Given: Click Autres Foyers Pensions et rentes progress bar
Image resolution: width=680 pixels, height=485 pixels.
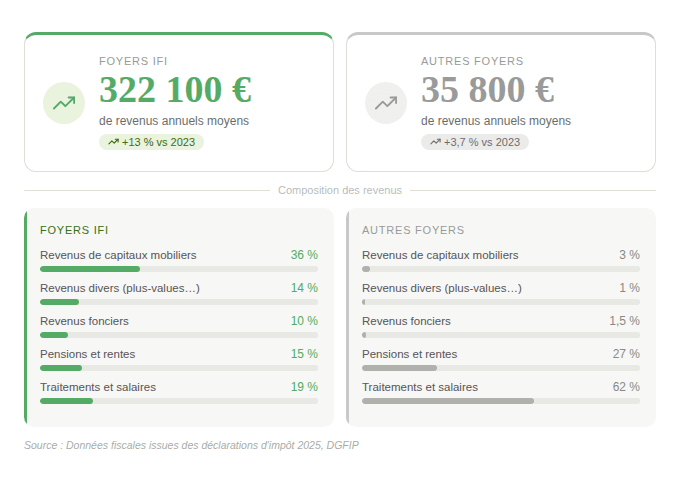Looking at the screenshot, I should pyautogui.click(x=501, y=368).
